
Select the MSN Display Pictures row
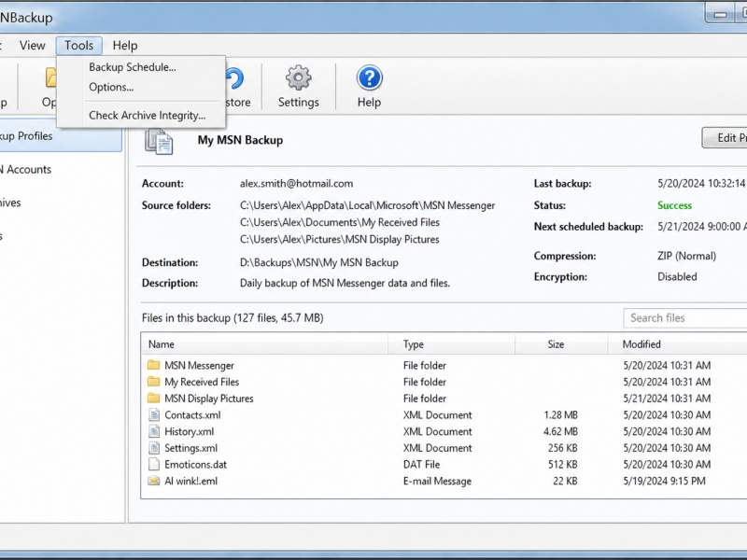click(x=444, y=399)
